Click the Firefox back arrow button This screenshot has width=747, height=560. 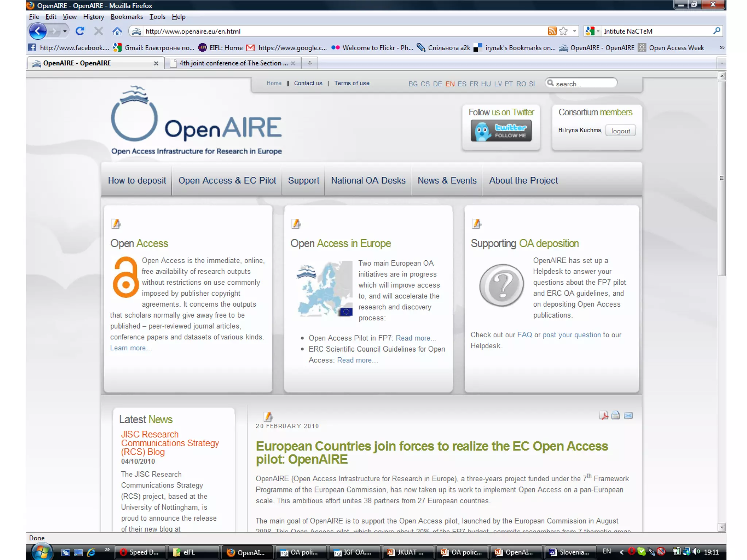coord(38,31)
